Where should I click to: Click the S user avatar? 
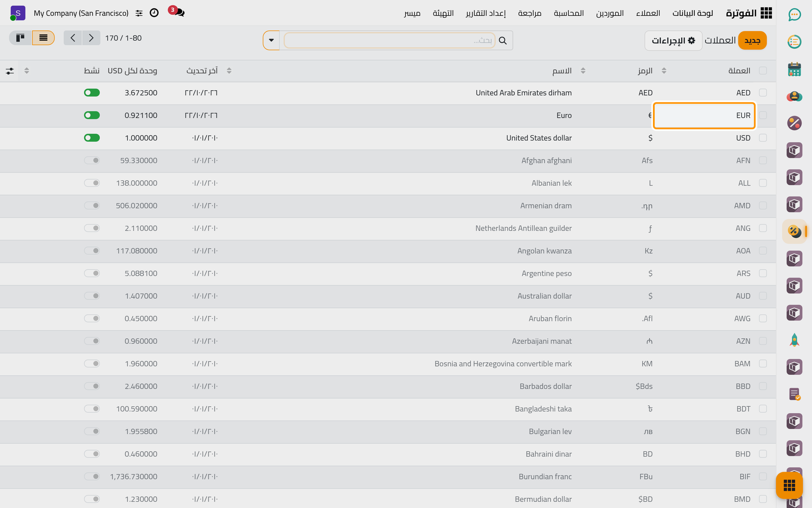coord(17,13)
